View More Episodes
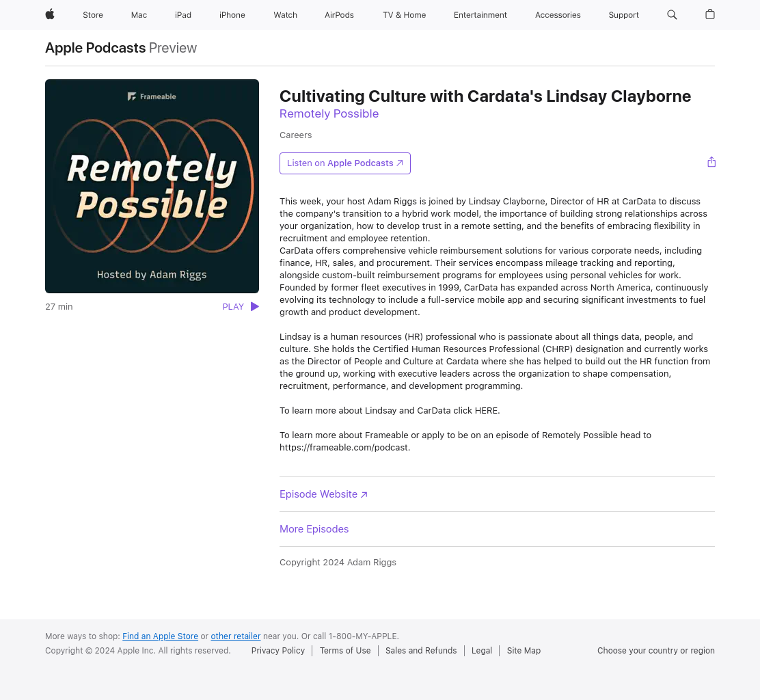The image size is (760, 700). [314, 529]
